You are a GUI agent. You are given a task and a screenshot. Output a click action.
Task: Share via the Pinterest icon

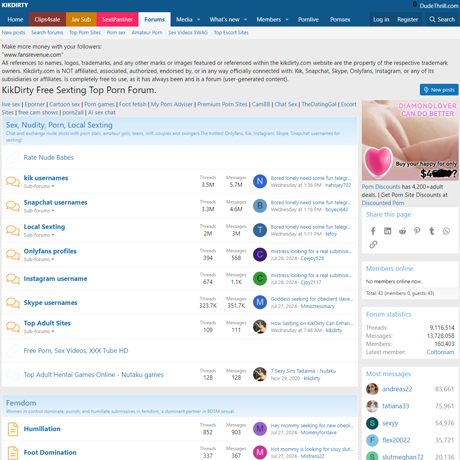point(417,231)
